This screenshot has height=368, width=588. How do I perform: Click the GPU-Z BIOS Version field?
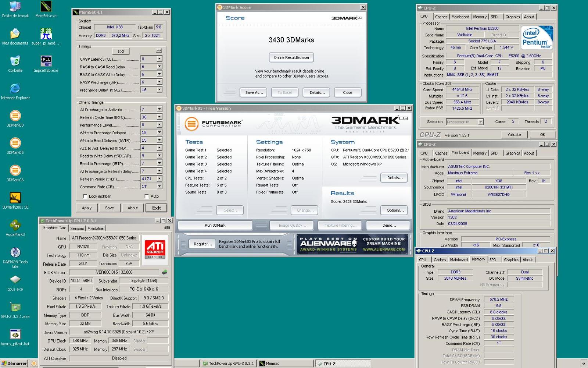(114, 272)
